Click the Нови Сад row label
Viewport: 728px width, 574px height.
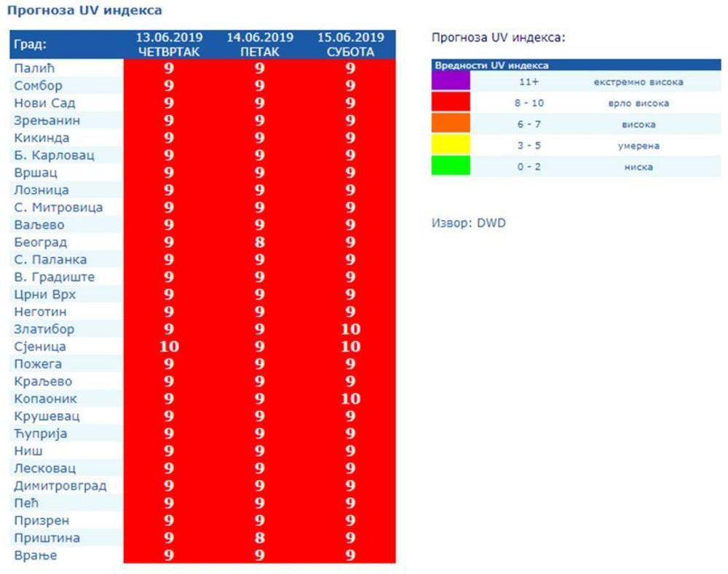pyautogui.click(x=44, y=103)
